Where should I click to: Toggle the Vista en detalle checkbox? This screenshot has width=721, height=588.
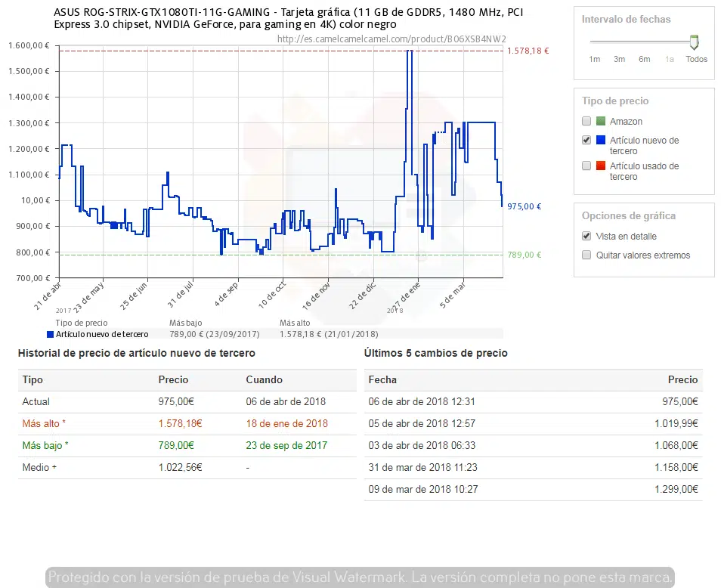click(x=586, y=236)
